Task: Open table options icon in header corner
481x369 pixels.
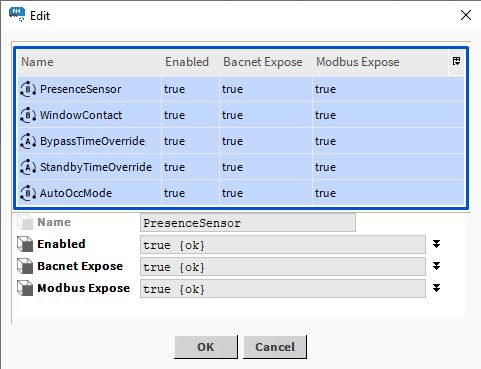Action: tap(456, 61)
